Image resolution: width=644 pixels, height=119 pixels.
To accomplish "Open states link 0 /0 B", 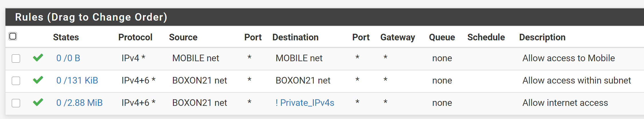I will [x=68, y=58].
